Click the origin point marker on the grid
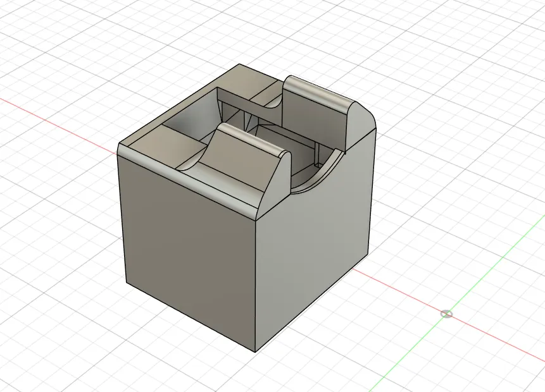The height and width of the screenshot is (392, 545). point(447,314)
